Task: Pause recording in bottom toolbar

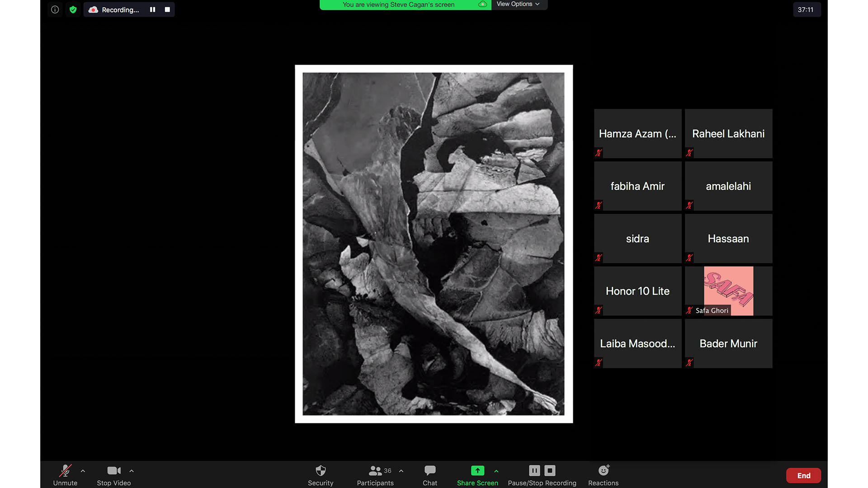Action: [x=534, y=470]
